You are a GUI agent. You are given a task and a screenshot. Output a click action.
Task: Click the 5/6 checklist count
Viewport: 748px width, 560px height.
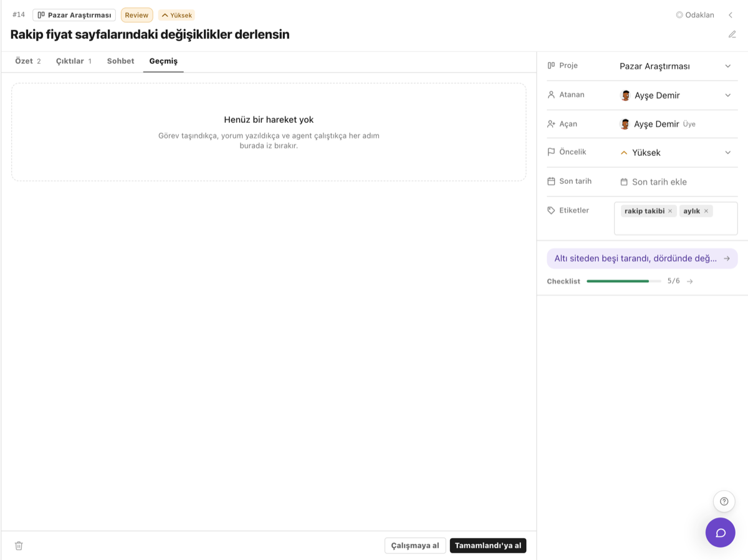pyautogui.click(x=674, y=281)
